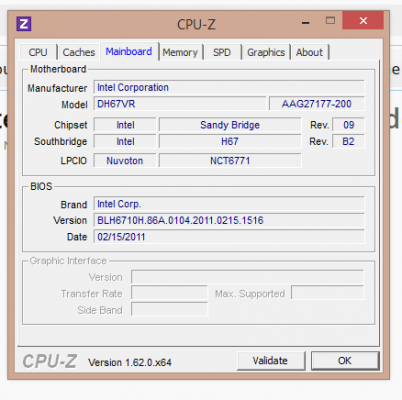Image resolution: width=402 pixels, height=400 pixels.
Task: Click the BIOS group heading
Action: click(41, 186)
